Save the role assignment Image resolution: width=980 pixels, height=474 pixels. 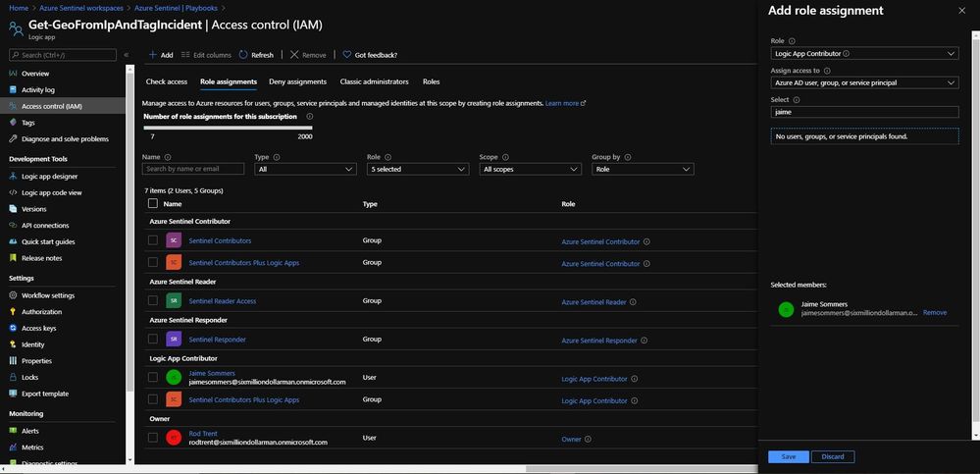pos(788,456)
